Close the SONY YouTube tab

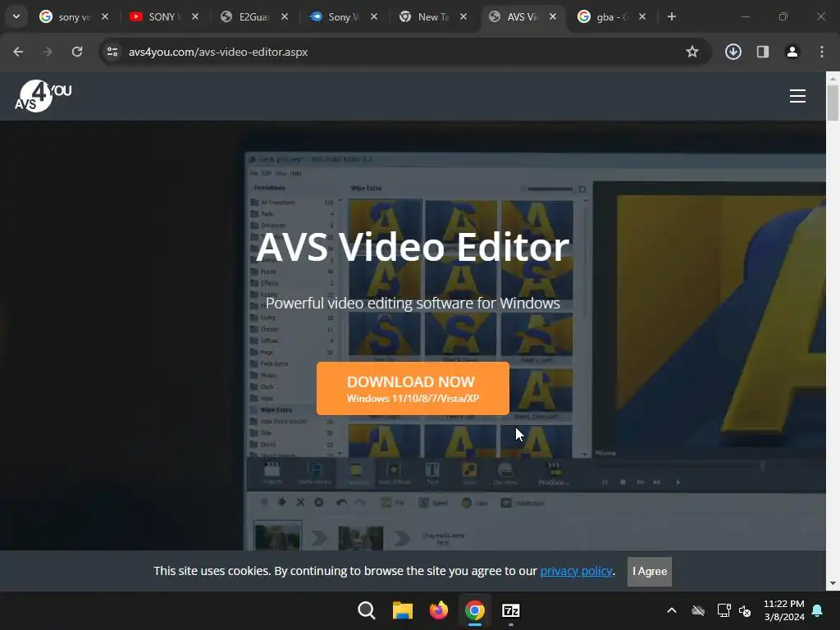pos(195,16)
